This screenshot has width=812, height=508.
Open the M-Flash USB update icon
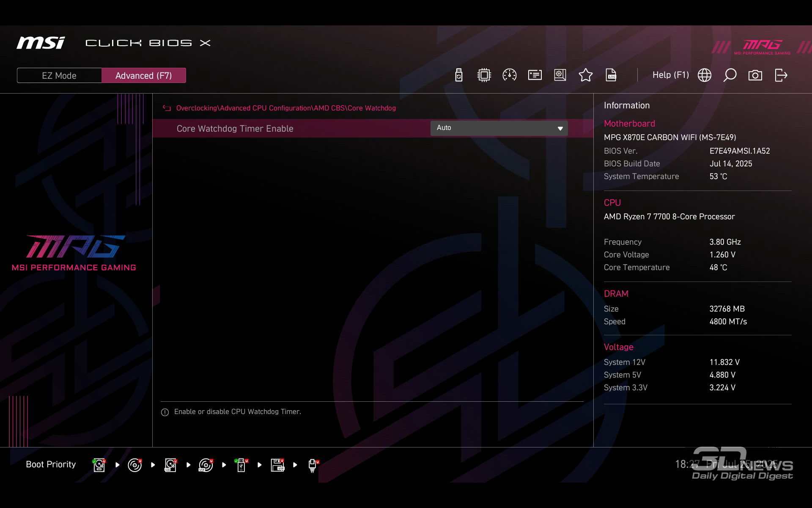pos(458,75)
